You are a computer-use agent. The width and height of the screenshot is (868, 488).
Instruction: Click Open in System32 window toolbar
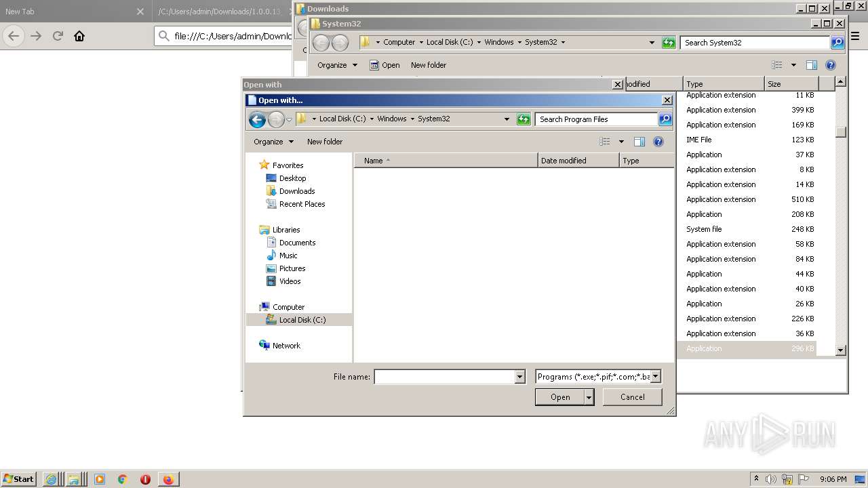tap(384, 65)
